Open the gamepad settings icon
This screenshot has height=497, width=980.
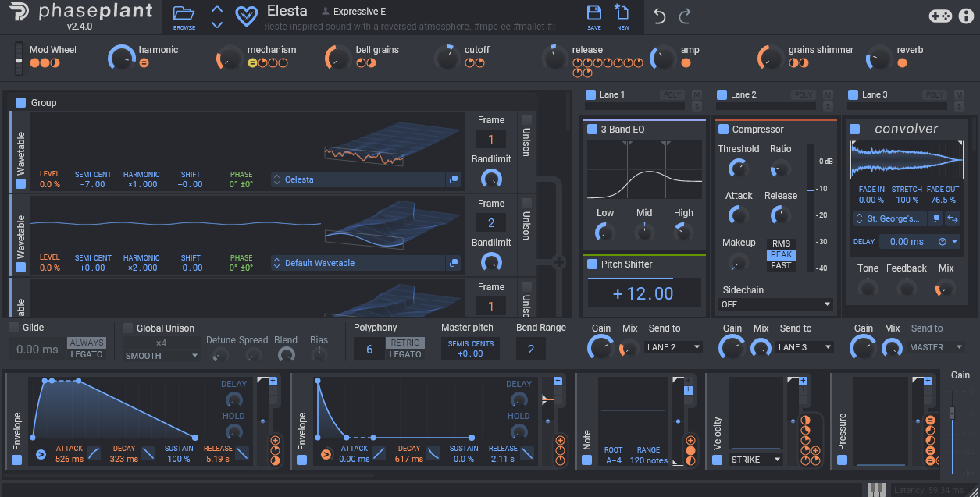(940, 16)
